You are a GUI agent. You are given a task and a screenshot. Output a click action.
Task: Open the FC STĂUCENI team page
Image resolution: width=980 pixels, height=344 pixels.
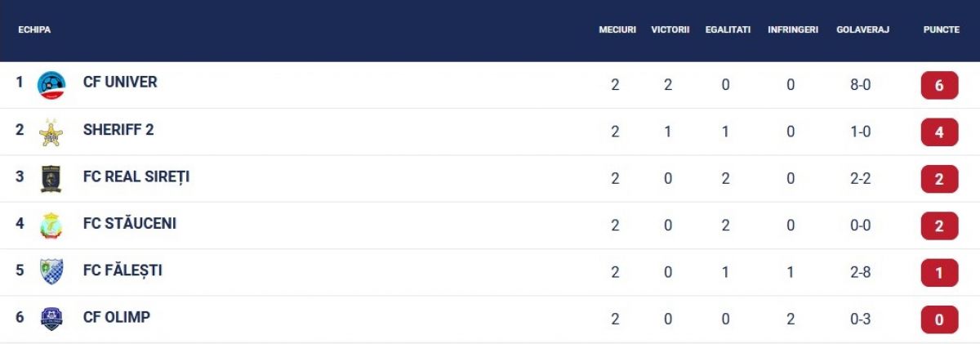[x=130, y=223]
